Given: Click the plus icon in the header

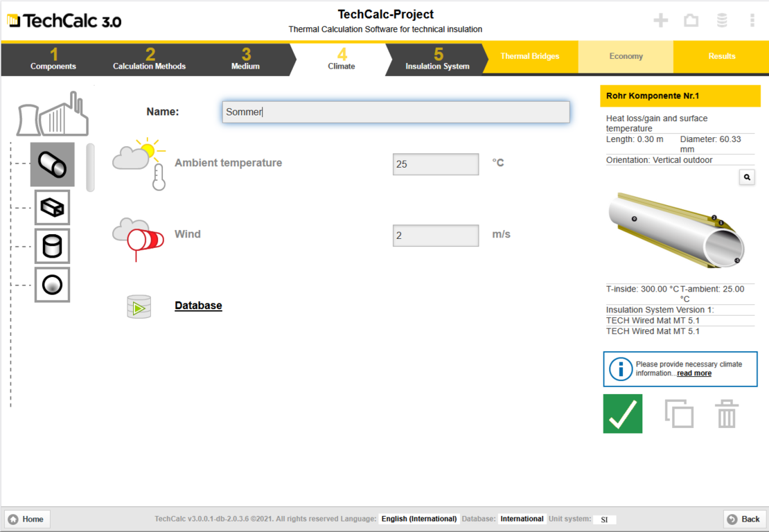Looking at the screenshot, I should pos(661,20).
